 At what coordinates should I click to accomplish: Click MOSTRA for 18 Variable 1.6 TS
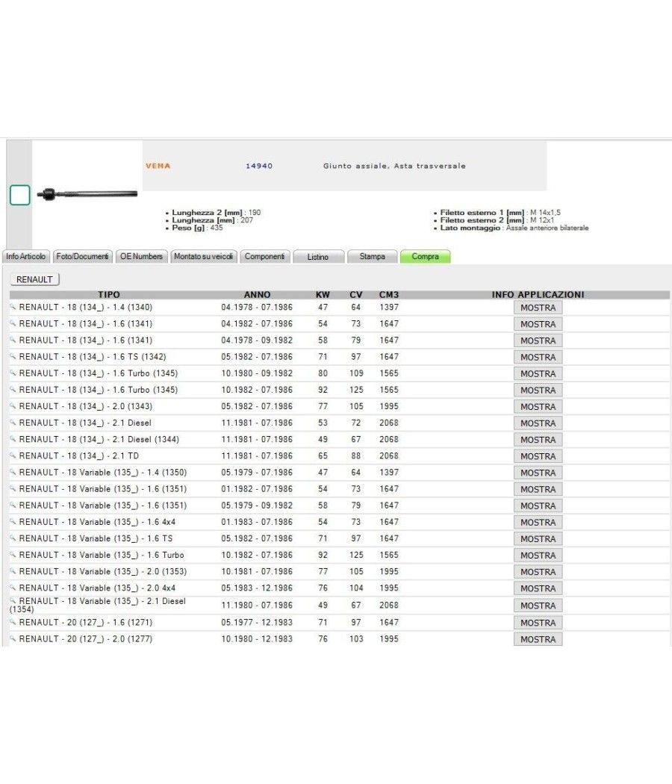[538, 538]
